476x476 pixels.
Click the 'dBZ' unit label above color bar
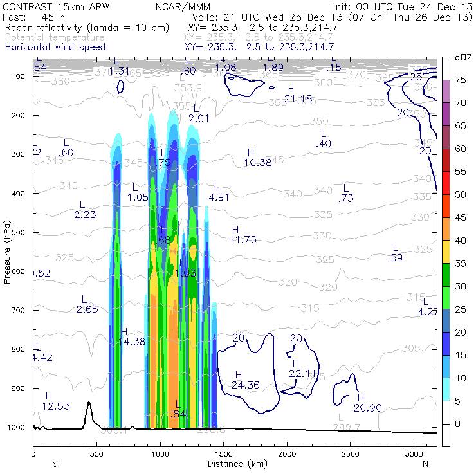coord(463,57)
